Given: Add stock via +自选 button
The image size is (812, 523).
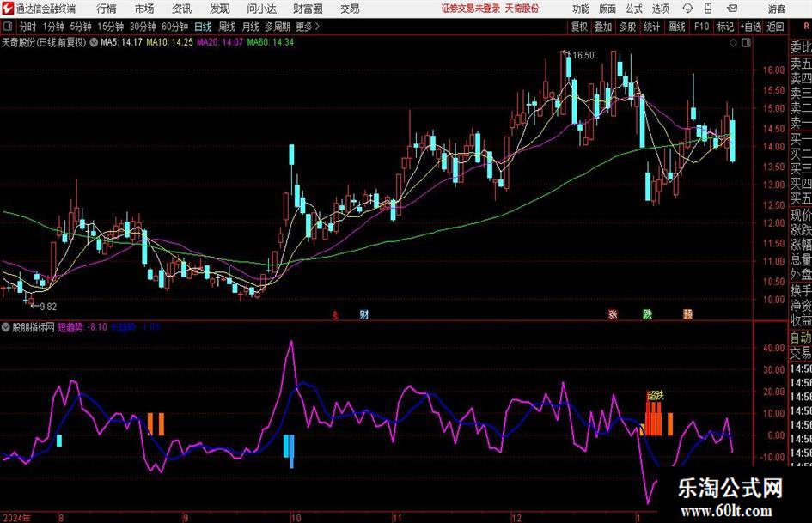Looking at the screenshot, I should [751, 27].
